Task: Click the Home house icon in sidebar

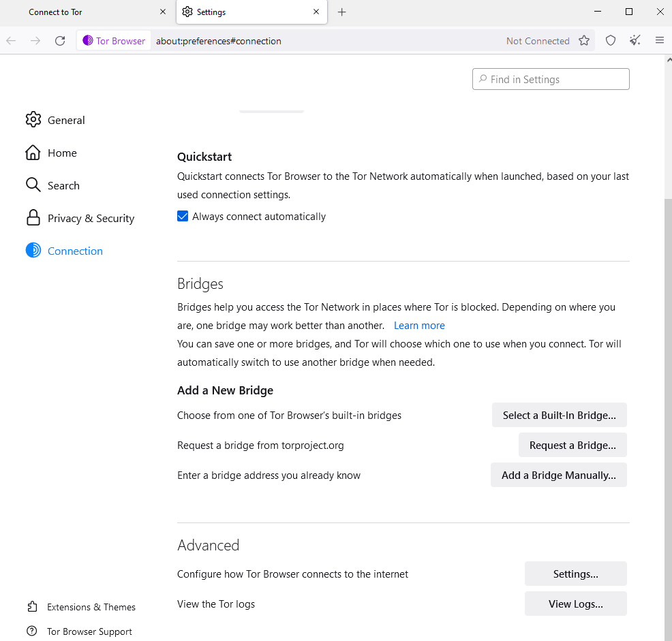Action: tap(33, 153)
